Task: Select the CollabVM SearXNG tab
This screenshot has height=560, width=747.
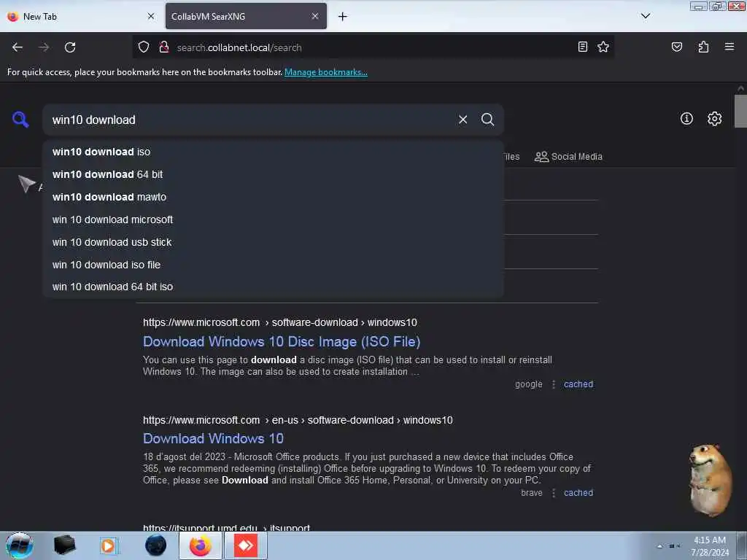Action: pyautogui.click(x=246, y=16)
